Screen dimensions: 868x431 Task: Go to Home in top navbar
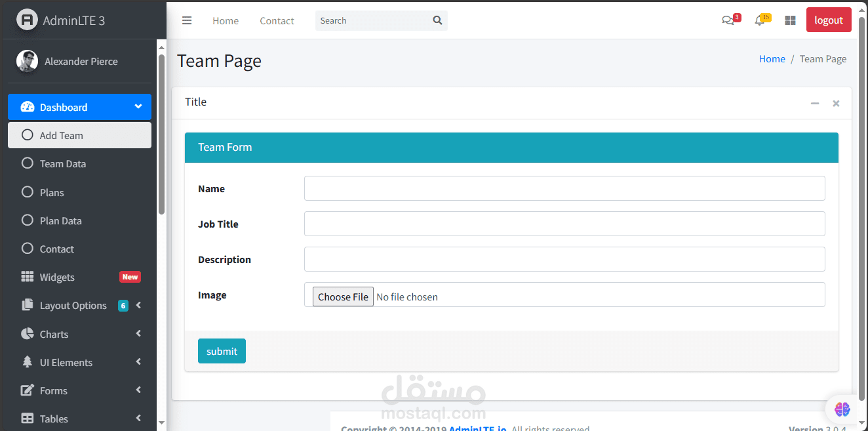tap(226, 20)
